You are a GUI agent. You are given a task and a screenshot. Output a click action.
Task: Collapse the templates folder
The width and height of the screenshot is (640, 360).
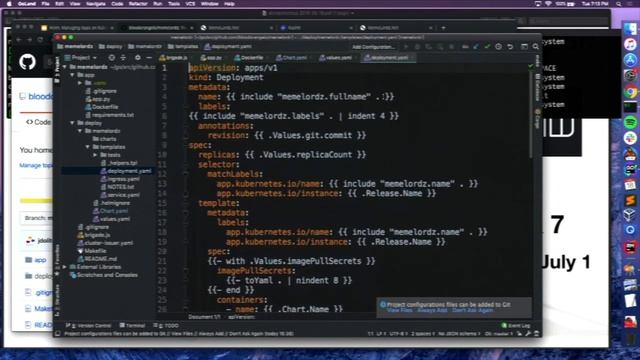pos(88,147)
